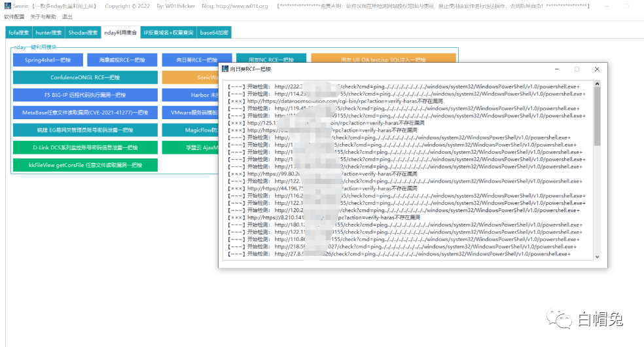The width and height of the screenshot is (644, 347).
Task: Click the partially hidden Harbor button
Action: click(x=190, y=95)
